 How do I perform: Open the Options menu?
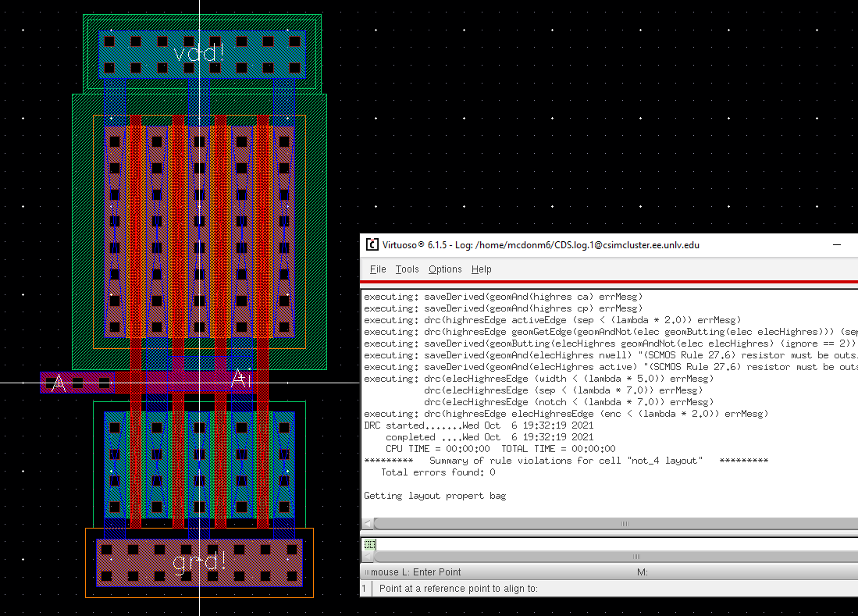445,269
